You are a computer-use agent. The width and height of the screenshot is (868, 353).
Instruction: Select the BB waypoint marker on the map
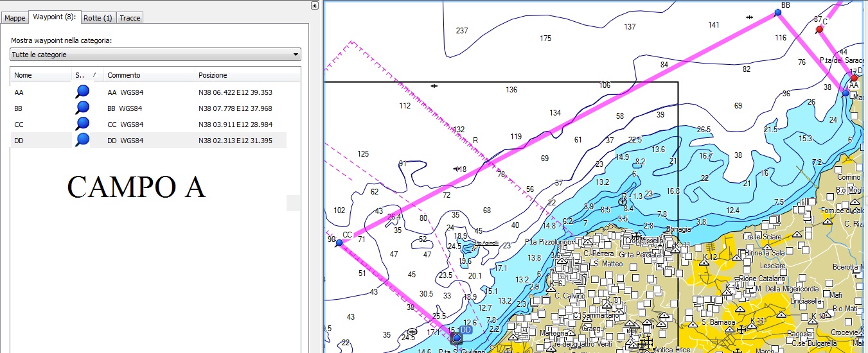click(777, 13)
